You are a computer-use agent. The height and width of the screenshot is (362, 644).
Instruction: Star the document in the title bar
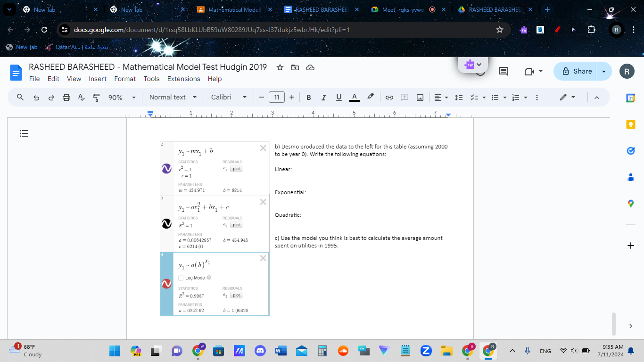pyautogui.click(x=280, y=67)
